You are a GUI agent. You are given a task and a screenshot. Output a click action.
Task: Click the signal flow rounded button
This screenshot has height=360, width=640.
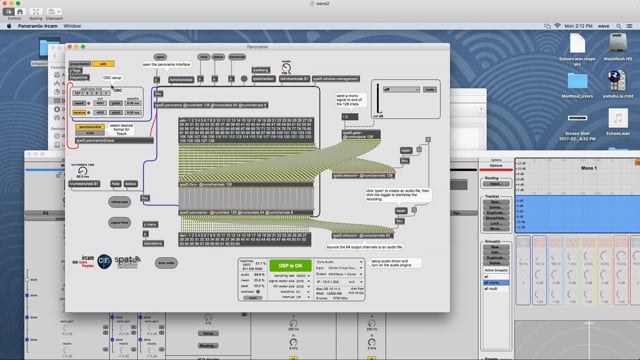coord(120,222)
